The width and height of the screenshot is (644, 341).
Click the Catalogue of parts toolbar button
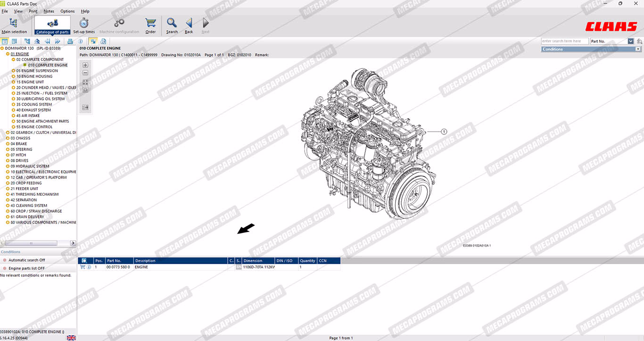52,25
